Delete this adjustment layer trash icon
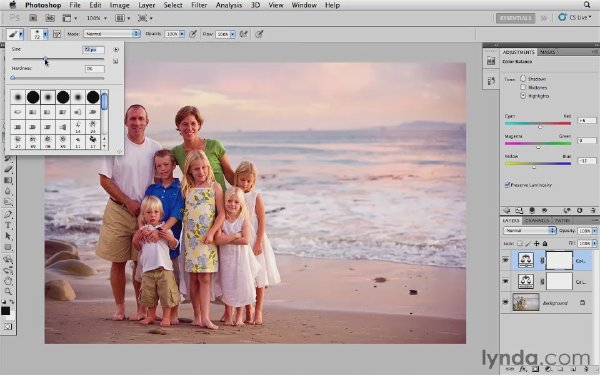Image resolution: width=600 pixels, height=375 pixels. pos(593,210)
